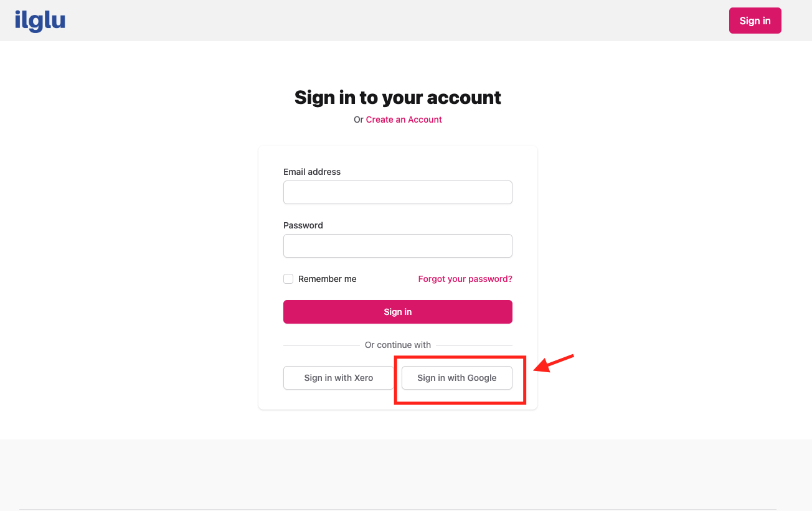Click the Sign in button in header

click(x=755, y=21)
